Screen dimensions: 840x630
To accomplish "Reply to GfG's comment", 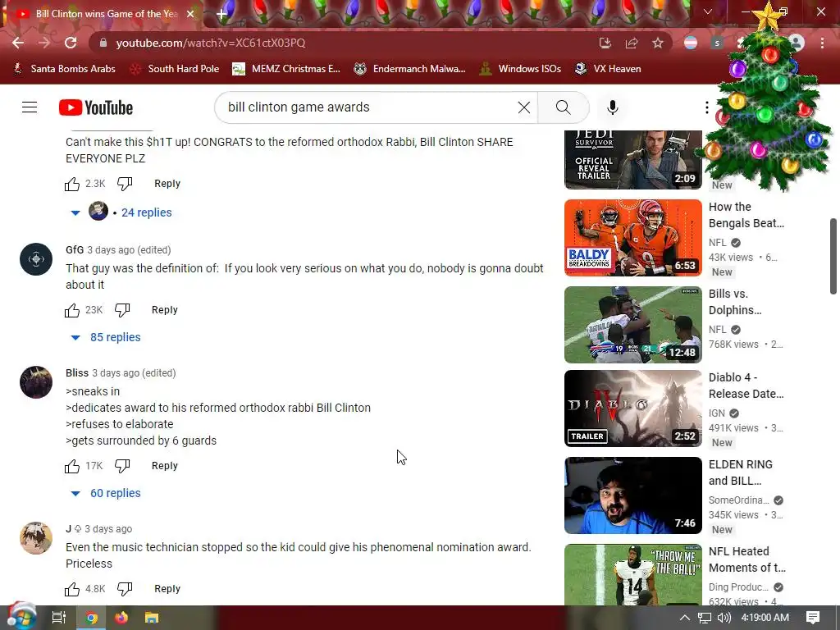I will coord(164,310).
